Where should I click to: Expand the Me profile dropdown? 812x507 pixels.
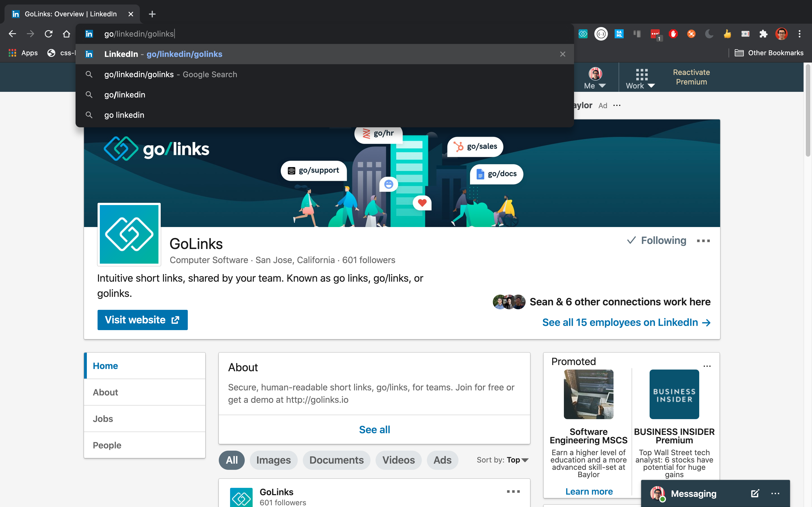pyautogui.click(x=595, y=78)
